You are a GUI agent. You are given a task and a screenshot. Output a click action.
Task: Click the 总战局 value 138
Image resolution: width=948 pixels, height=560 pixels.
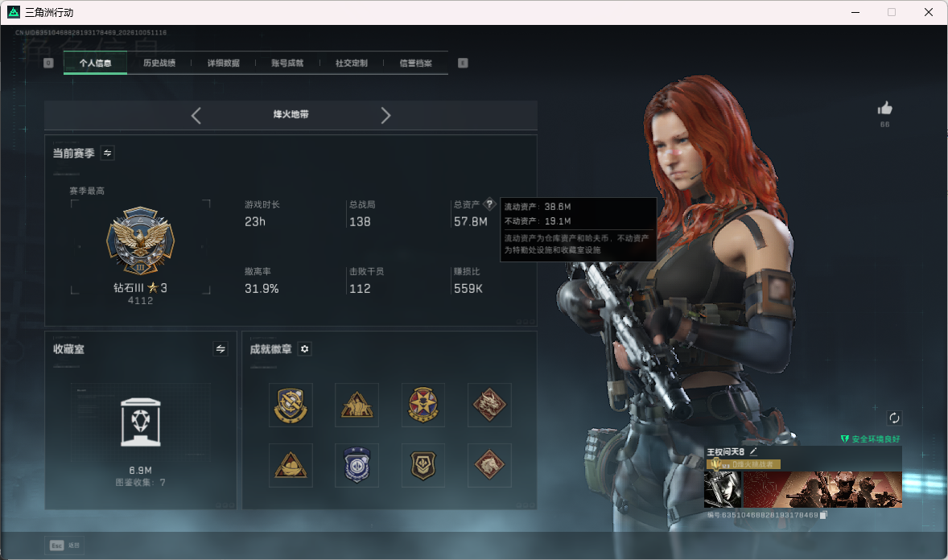pos(360,222)
